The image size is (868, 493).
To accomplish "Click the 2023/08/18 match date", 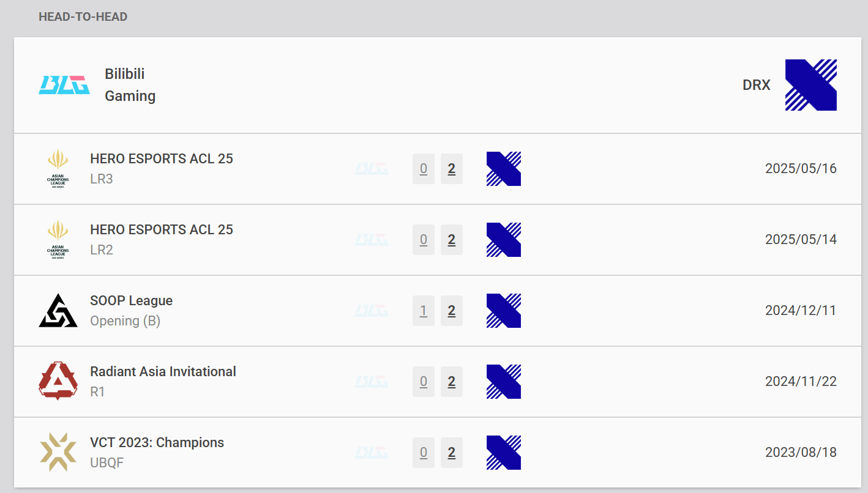I will pyautogui.click(x=801, y=453).
